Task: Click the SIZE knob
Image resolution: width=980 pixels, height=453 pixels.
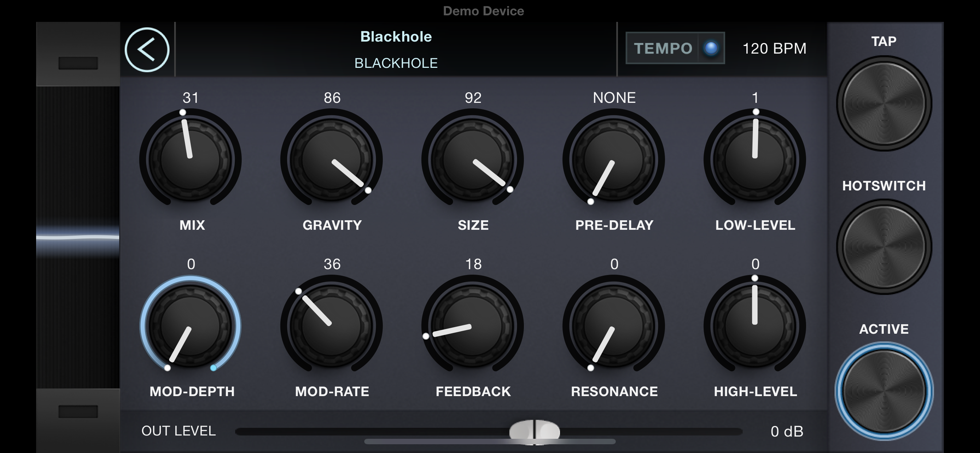Action: click(472, 159)
